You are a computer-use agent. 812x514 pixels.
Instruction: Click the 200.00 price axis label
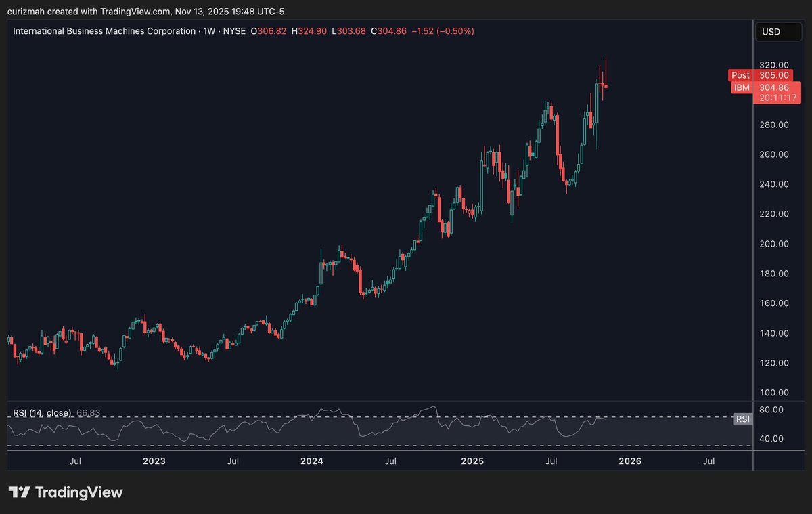coord(775,244)
